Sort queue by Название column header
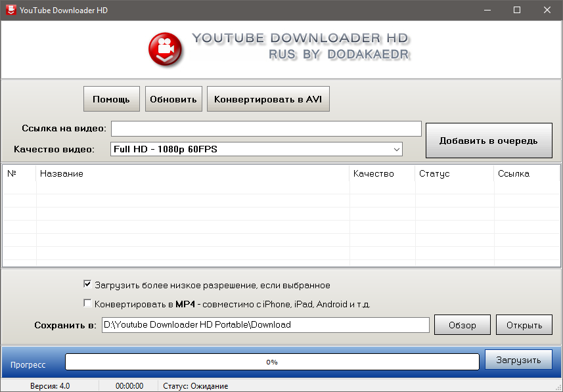The image size is (563, 392). coord(192,173)
